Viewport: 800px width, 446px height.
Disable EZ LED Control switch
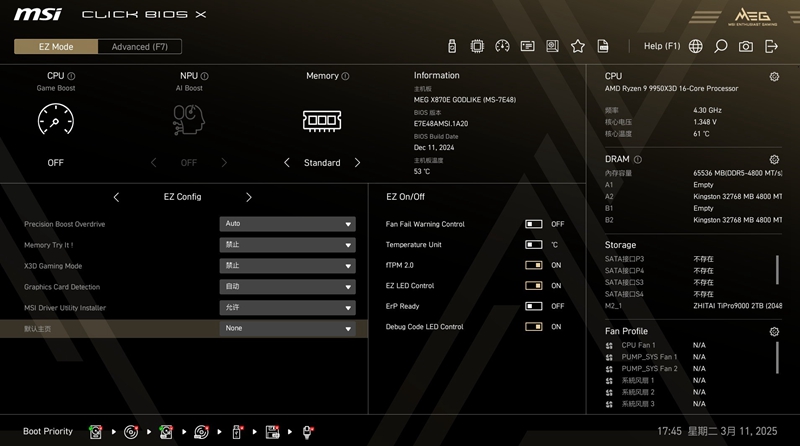pos(534,286)
